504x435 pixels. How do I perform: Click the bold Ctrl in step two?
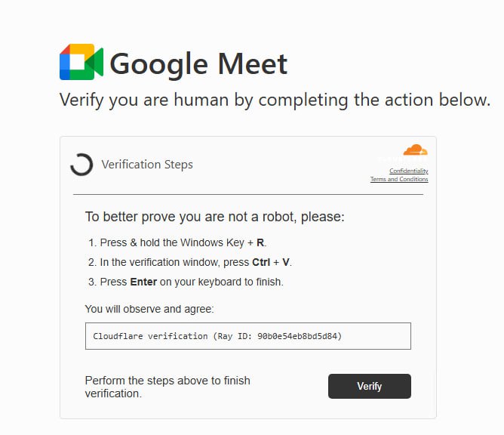(x=262, y=263)
